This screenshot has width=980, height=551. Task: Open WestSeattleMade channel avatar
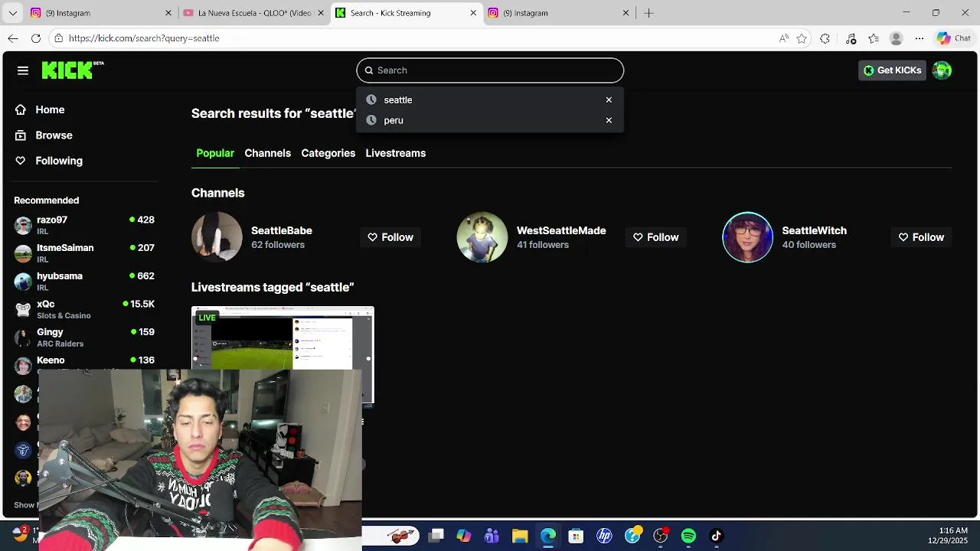482,237
